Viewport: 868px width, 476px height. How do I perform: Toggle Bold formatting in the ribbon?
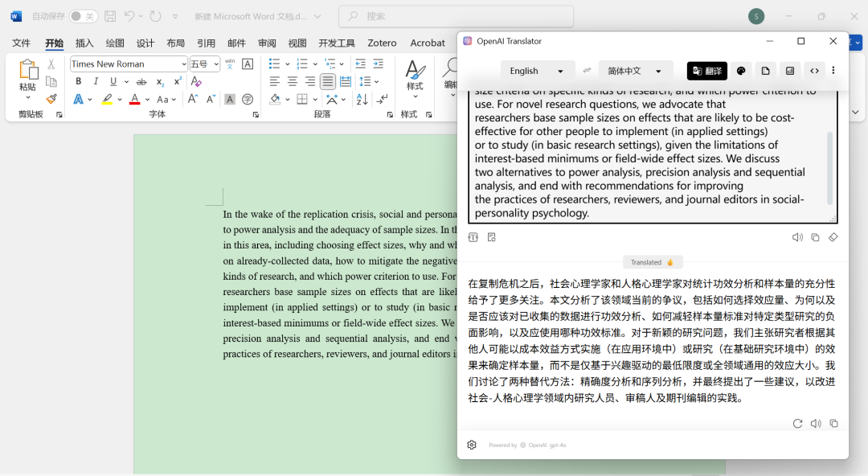click(x=78, y=81)
